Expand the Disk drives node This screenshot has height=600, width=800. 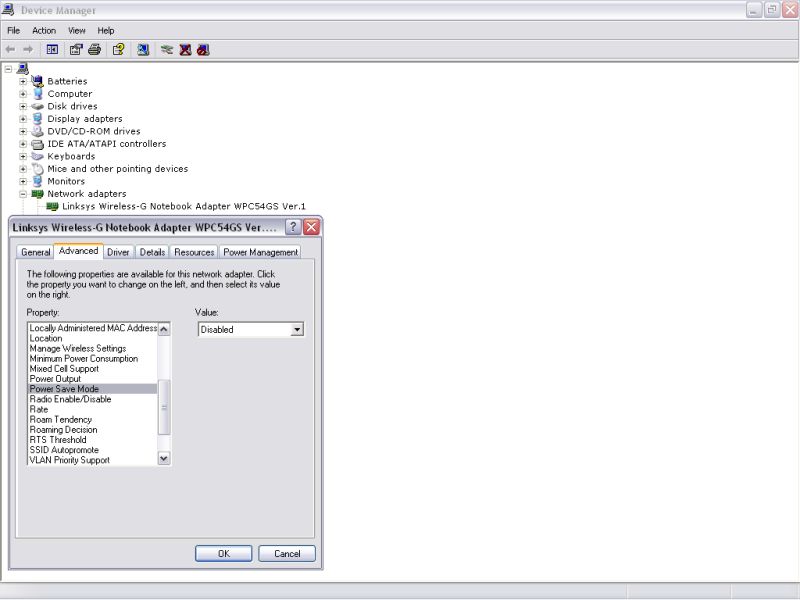(x=23, y=106)
